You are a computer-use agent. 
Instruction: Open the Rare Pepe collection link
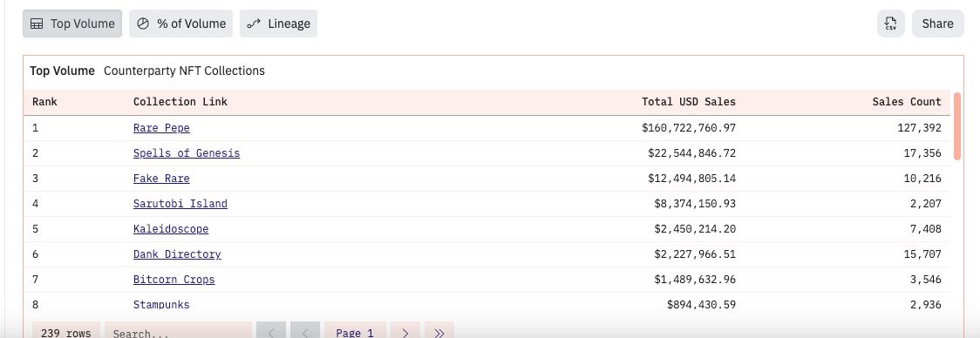tap(161, 128)
